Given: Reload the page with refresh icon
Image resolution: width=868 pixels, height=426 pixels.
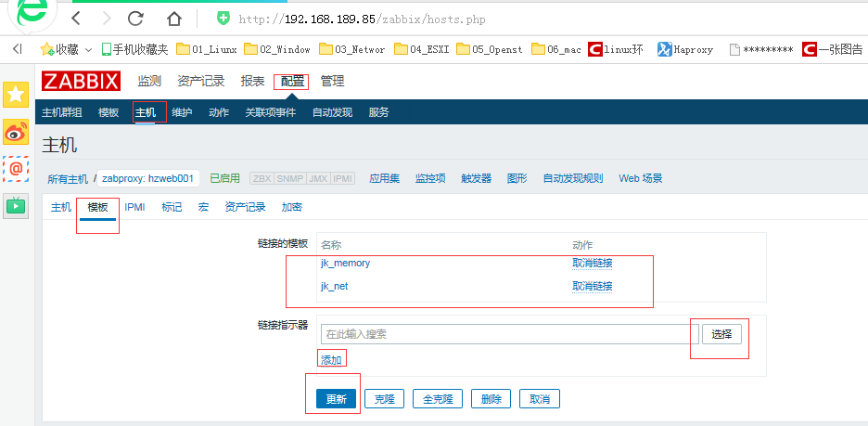Looking at the screenshot, I should 135,19.
